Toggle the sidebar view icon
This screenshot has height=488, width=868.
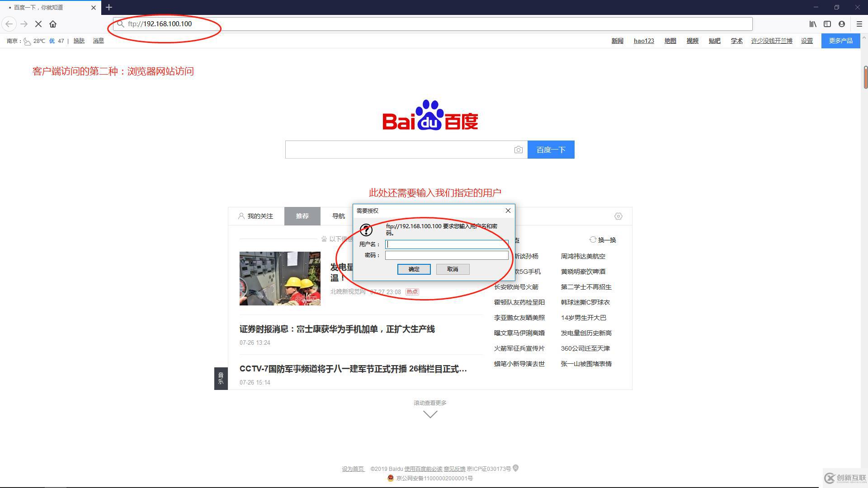(x=827, y=24)
